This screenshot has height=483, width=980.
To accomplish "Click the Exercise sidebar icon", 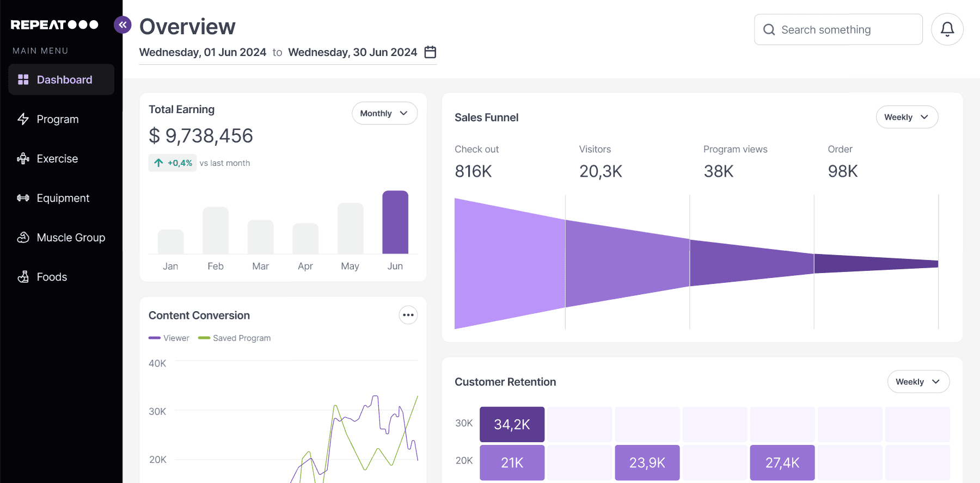I will (23, 159).
